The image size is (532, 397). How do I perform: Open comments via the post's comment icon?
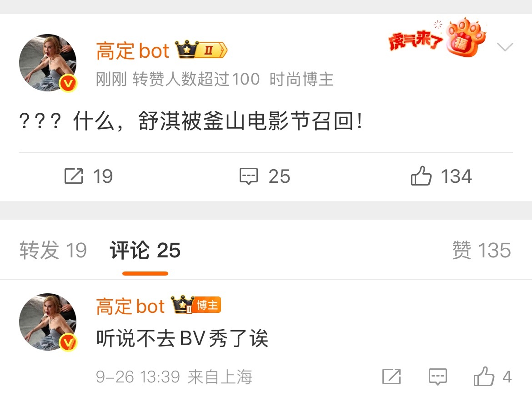249,176
